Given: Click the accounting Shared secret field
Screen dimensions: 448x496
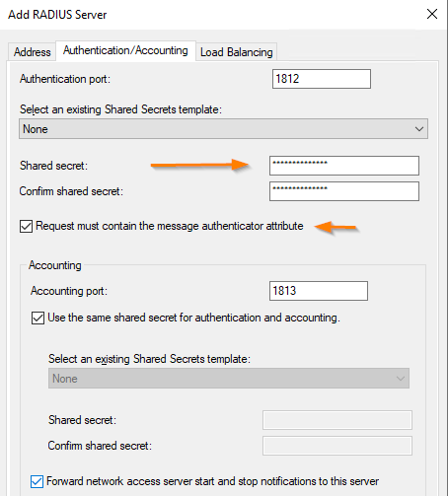Looking at the screenshot, I should pos(337,420).
